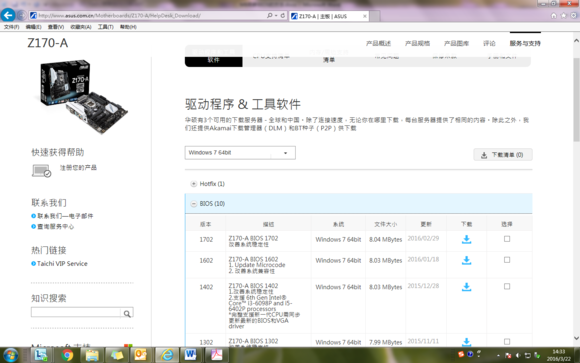Viewport: 580px width, 363px height.
Task: Go to 产品规格 tab
Action: tap(417, 43)
